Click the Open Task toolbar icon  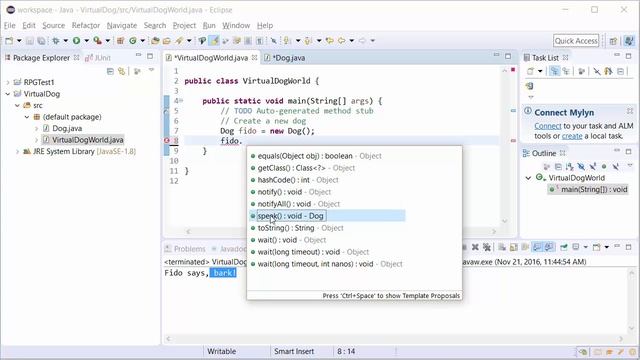coord(167,41)
